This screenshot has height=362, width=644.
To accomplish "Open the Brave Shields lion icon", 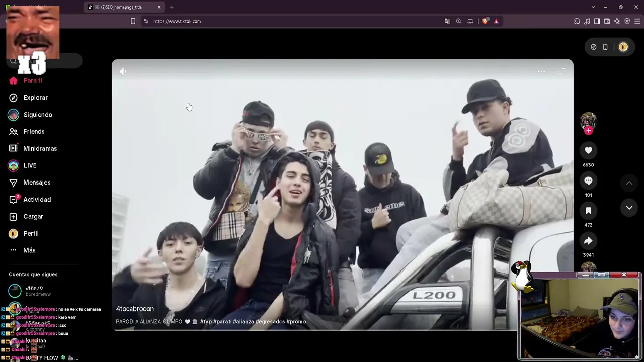I will pyautogui.click(x=485, y=21).
